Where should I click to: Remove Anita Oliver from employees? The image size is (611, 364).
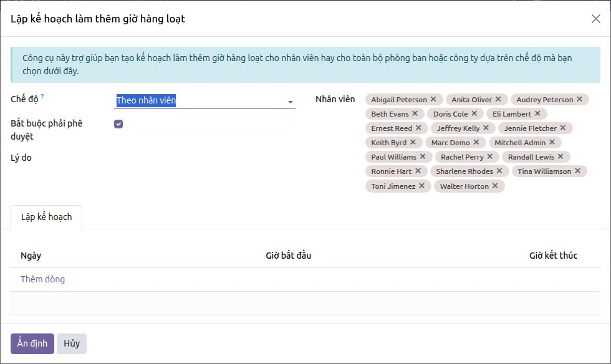click(498, 99)
